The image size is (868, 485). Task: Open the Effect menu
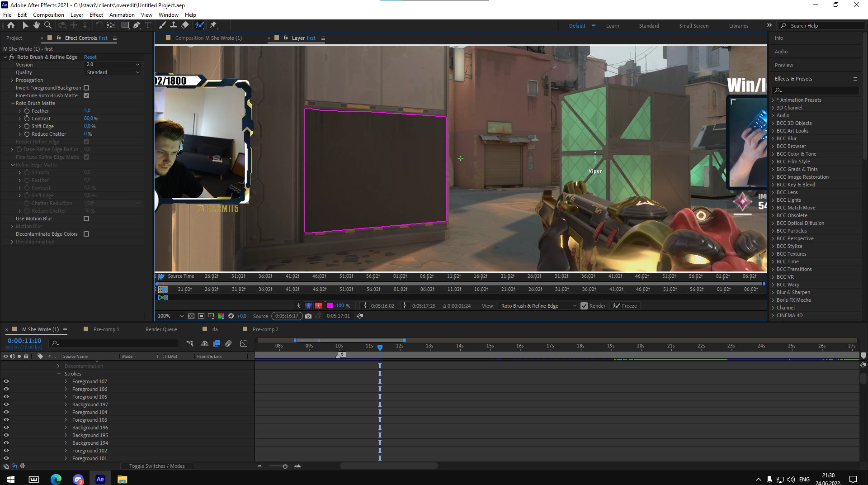point(96,15)
